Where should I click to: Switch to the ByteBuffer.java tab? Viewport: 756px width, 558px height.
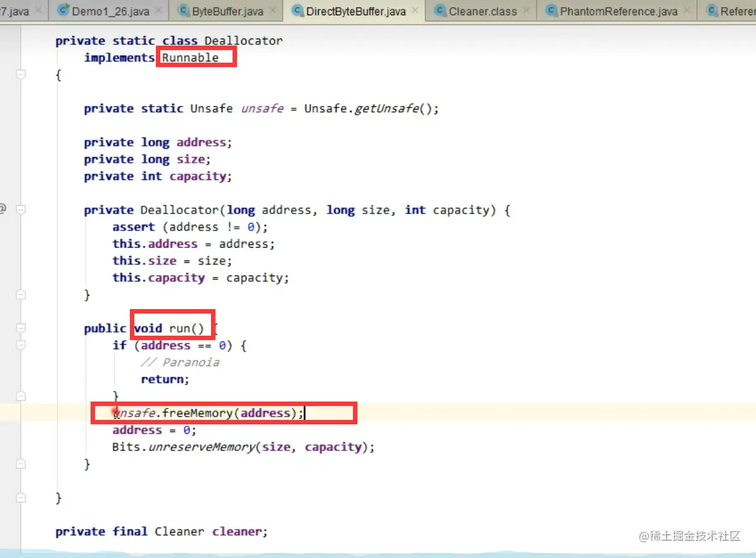(227, 11)
